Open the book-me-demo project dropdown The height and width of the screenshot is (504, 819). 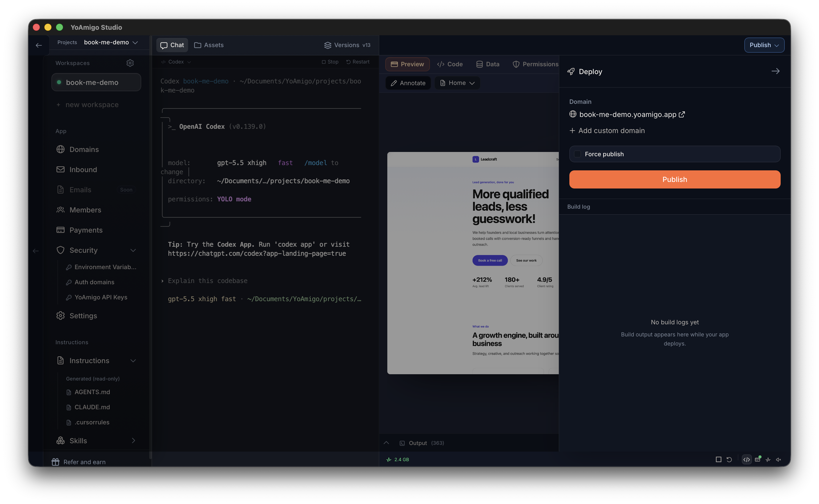point(111,42)
